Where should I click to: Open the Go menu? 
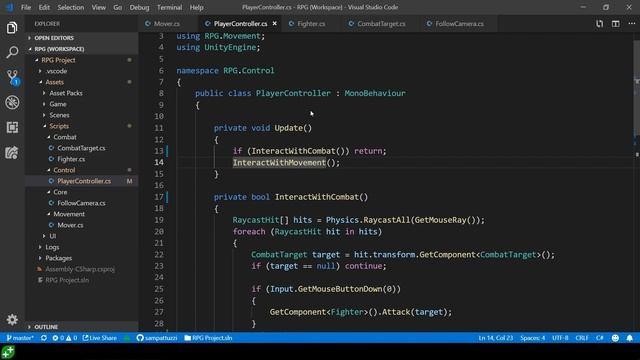[118, 7]
